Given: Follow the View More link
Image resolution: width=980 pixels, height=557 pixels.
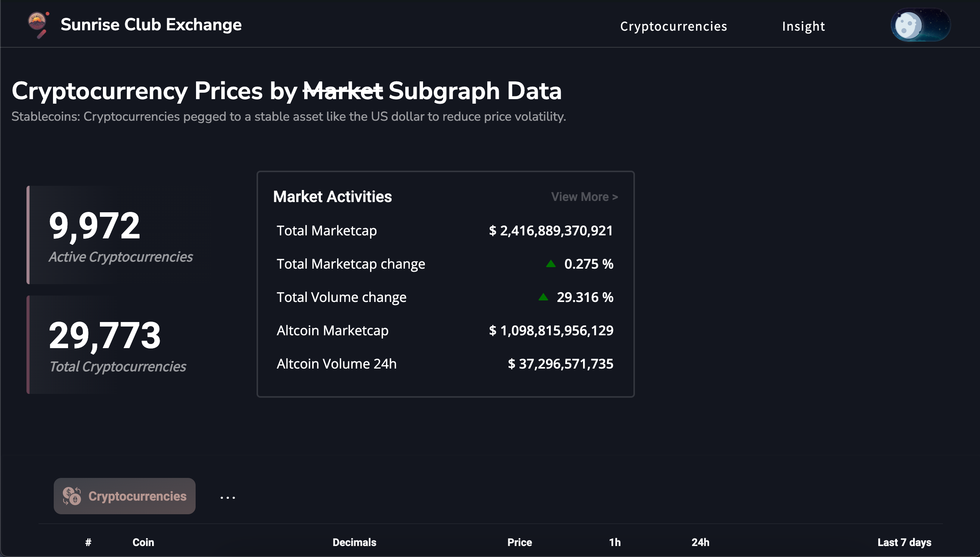Looking at the screenshot, I should [584, 197].
